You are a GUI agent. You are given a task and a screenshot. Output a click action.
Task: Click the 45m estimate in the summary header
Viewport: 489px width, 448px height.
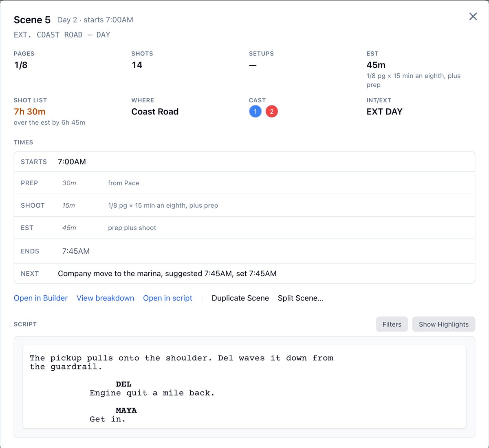click(x=376, y=65)
